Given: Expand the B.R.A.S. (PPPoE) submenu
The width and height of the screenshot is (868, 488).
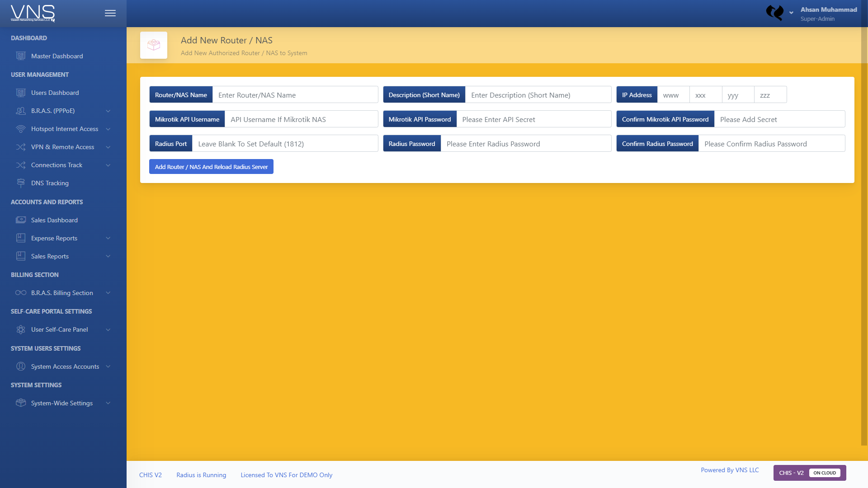Looking at the screenshot, I should point(108,111).
